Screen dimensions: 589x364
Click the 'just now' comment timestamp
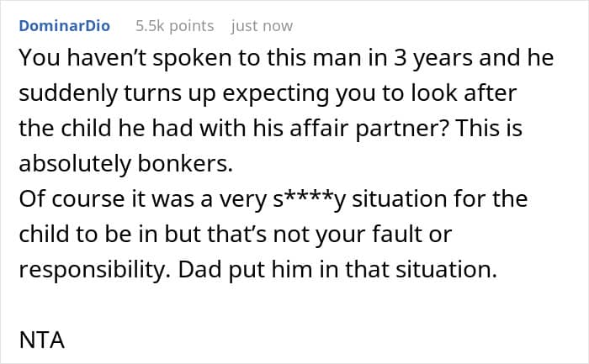tap(262, 25)
